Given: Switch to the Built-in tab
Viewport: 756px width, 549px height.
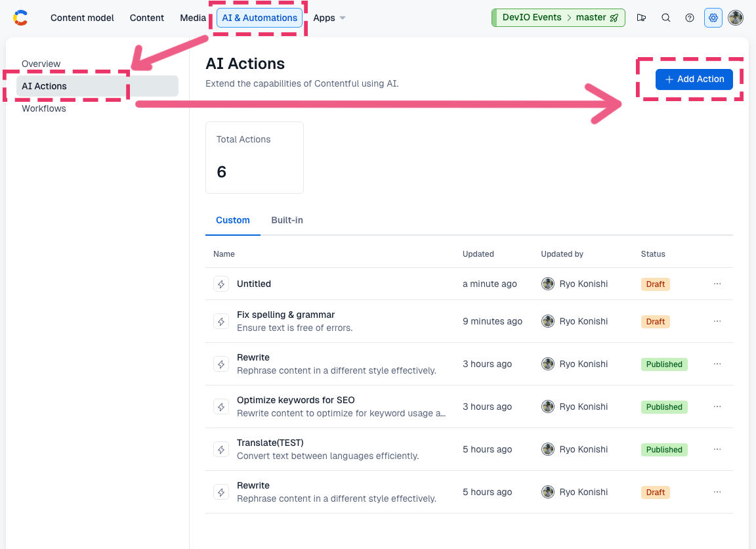Looking at the screenshot, I should pos(287,221).
